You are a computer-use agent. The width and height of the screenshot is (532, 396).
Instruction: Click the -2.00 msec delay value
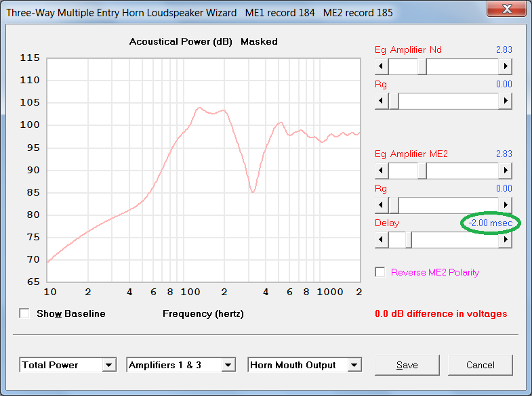[490, 223]
